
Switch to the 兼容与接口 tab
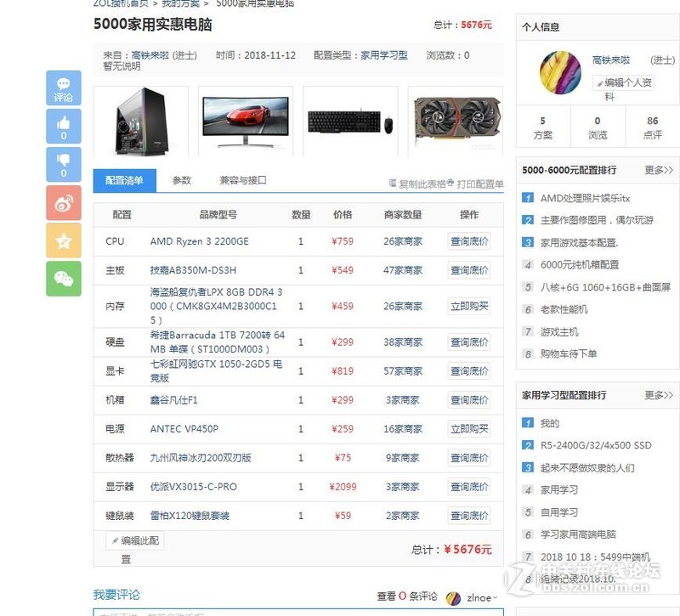point(243,180)
